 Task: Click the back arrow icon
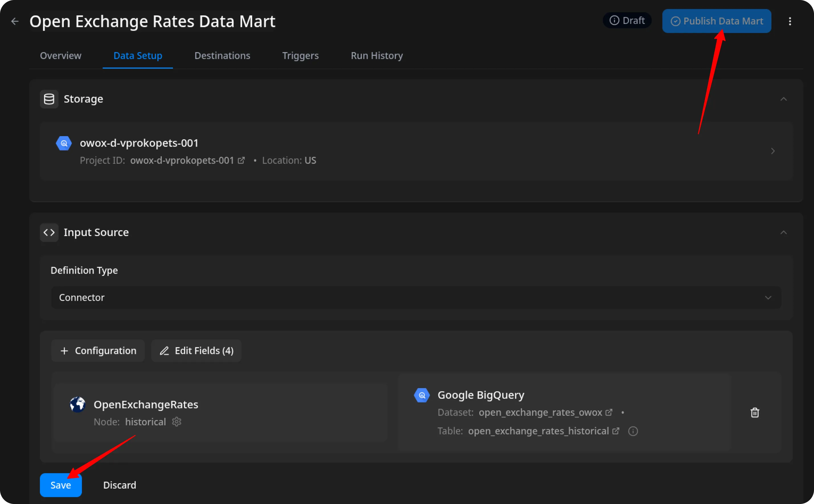point(15,21)
